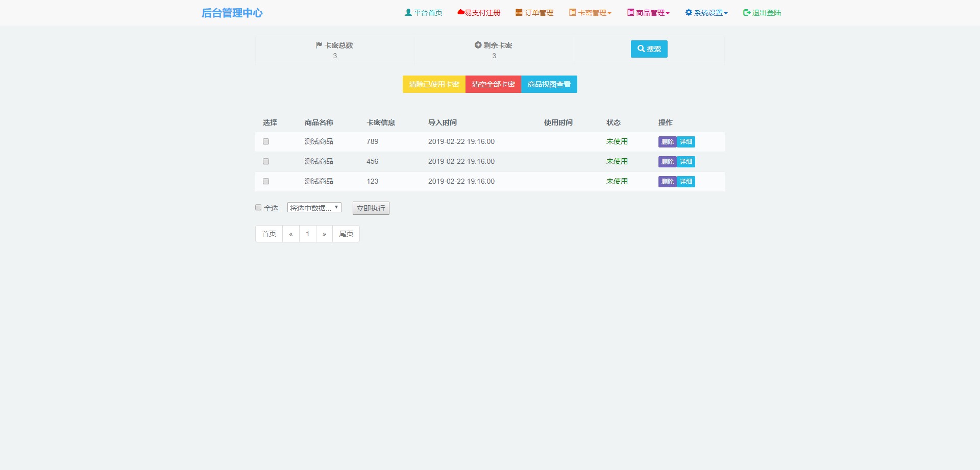This screenshot has width=980, height=470.
Task: Enable the 全选 select-all checkbox
Action: 258,208
